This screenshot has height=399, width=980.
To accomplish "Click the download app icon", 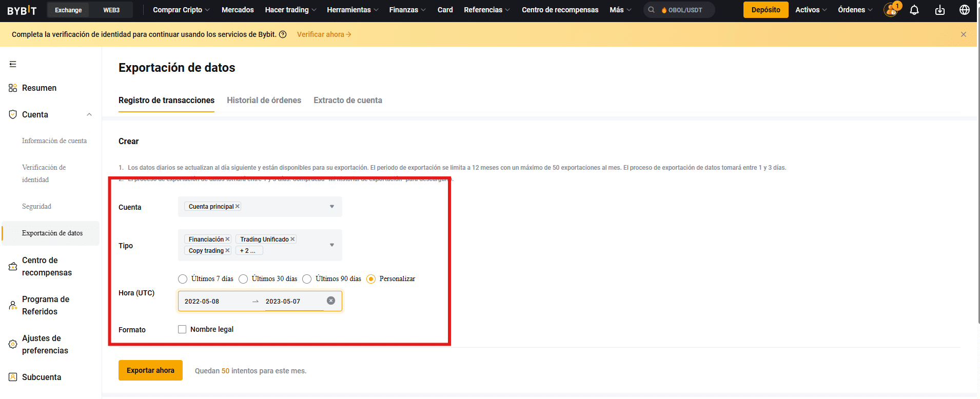I will (x=939, y=10).
